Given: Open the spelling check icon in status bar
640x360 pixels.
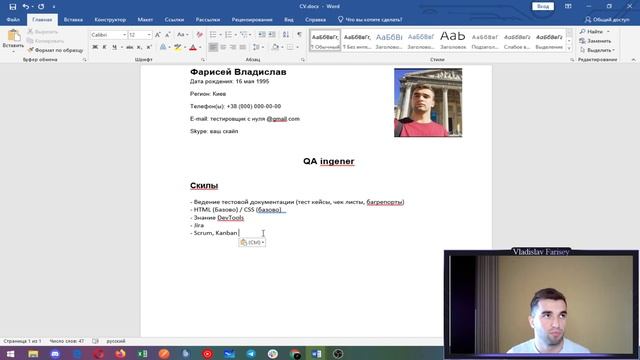Looking at the screenshot, I should [95, 341].
